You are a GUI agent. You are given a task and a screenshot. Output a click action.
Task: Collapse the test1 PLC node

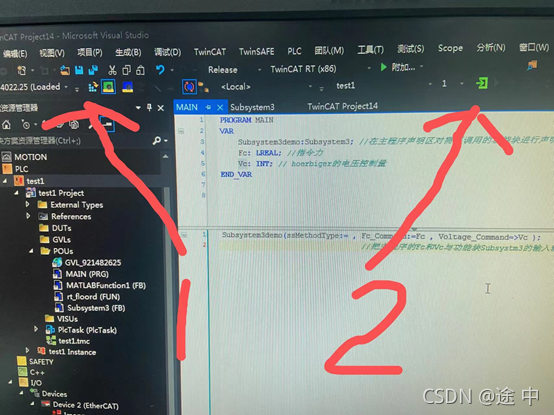coord(5,181)
